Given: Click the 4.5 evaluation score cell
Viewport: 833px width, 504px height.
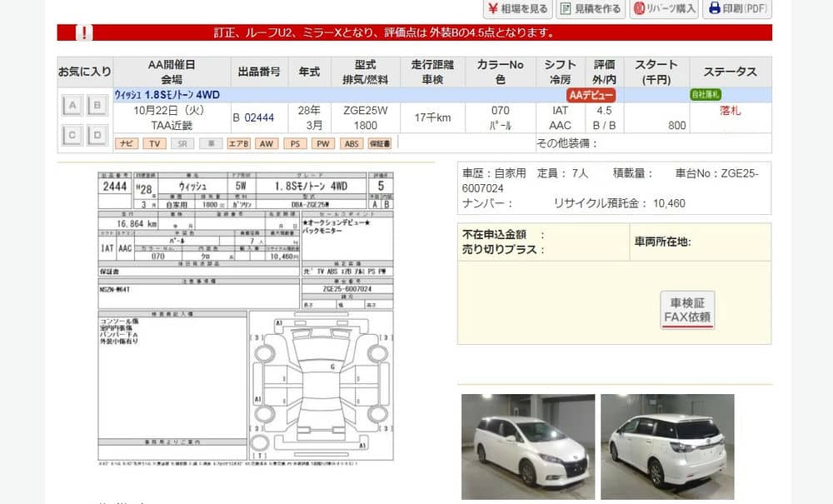Looking at the screenshot, I should 604,111.
